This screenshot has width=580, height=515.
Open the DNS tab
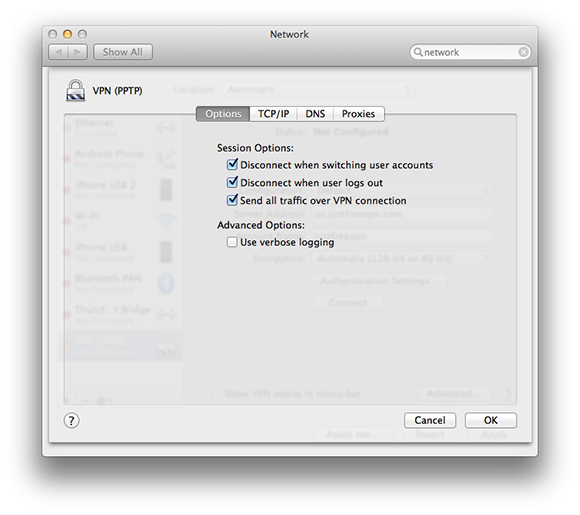315,114
